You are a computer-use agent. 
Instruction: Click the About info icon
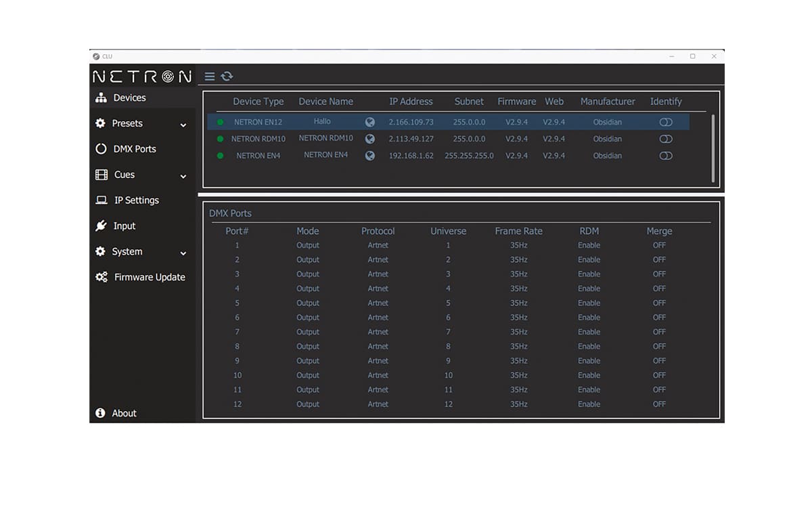click(100, 412)
